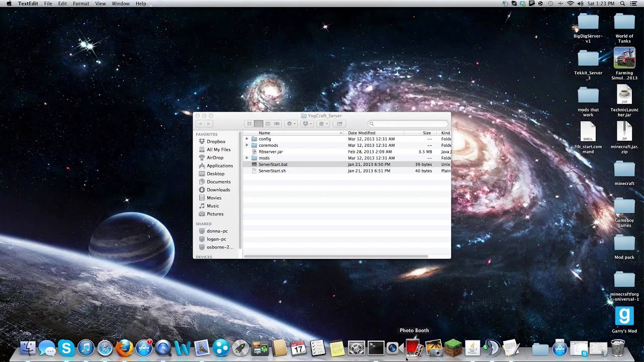The width and height of the screenshot is (644, 362).
Task: Switch Finder to Cover Flow view
Action: (x=277, y=124)
